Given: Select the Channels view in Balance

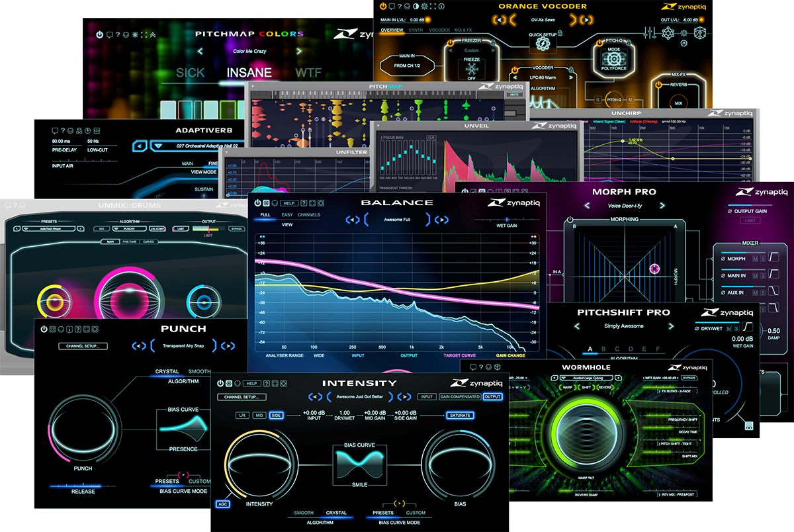Looking at the screenshot, I should 309,215.
